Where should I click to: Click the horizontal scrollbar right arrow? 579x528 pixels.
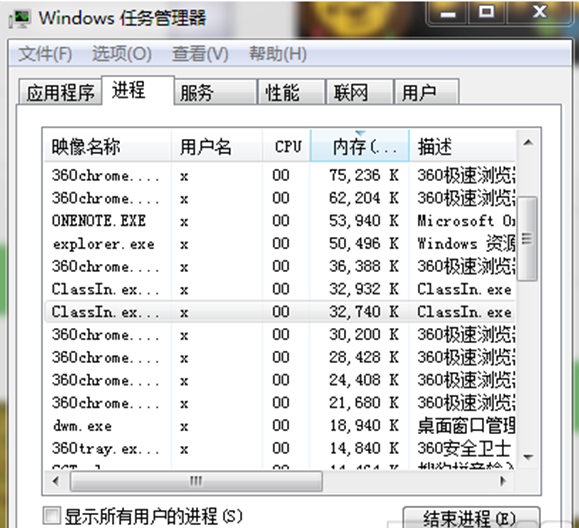[503, 481]
